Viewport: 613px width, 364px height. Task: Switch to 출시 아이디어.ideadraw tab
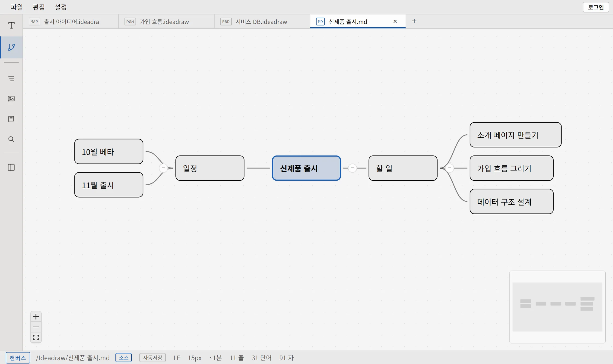click(x=71, y=22)
